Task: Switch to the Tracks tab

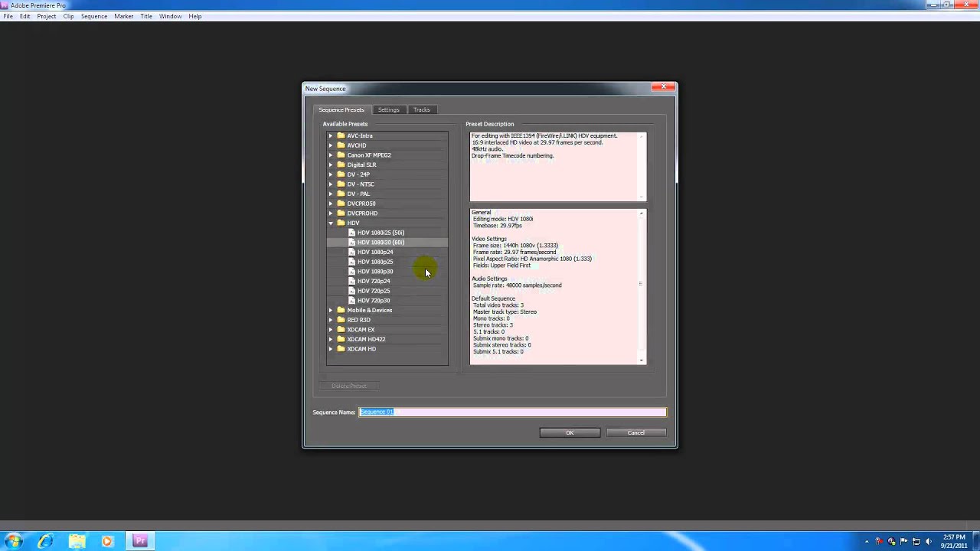Action: [422, 109]
